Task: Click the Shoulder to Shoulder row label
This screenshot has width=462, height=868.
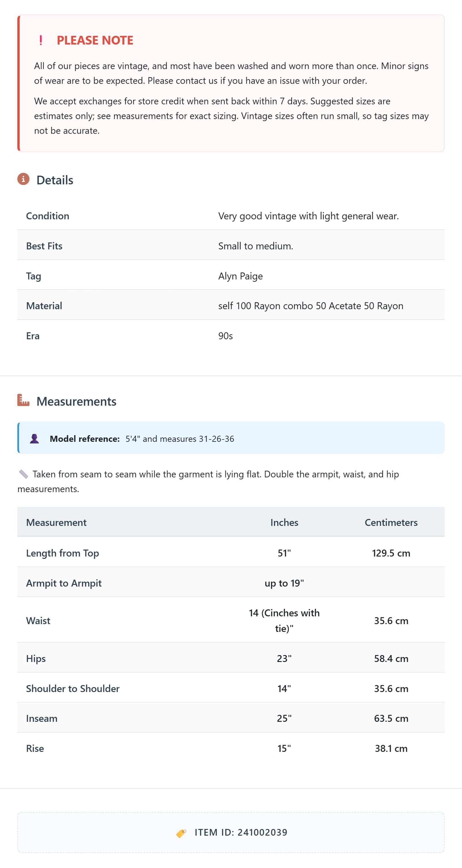Action: (x=73, y=688)
